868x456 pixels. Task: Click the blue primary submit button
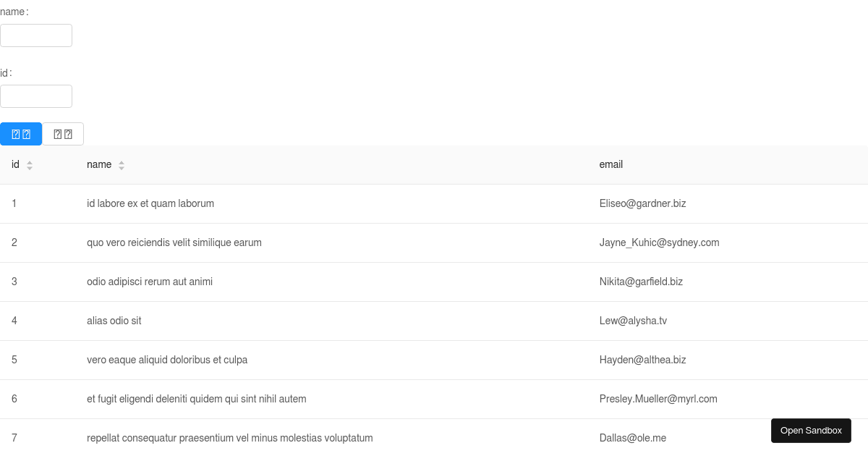pyautogui.click(x=21, y=134)
